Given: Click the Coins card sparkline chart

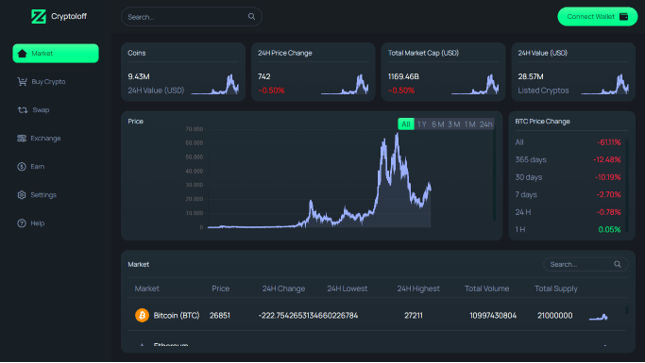Looking at the screenshot, I should 215,85.
